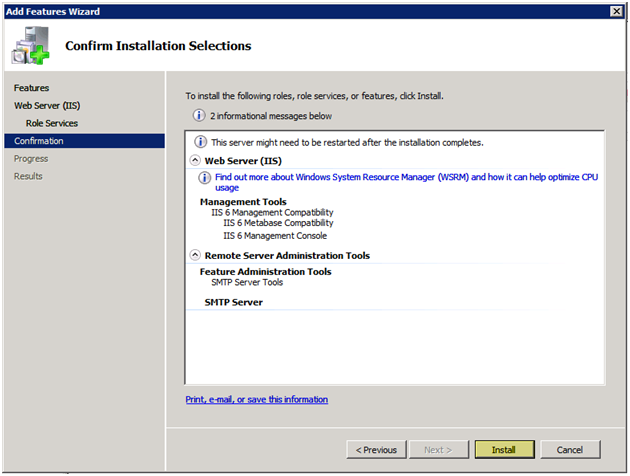Screen dimensions: 630x476
Task: Select the Confirmation step in sidebar
Action: (x=84, y=141)
